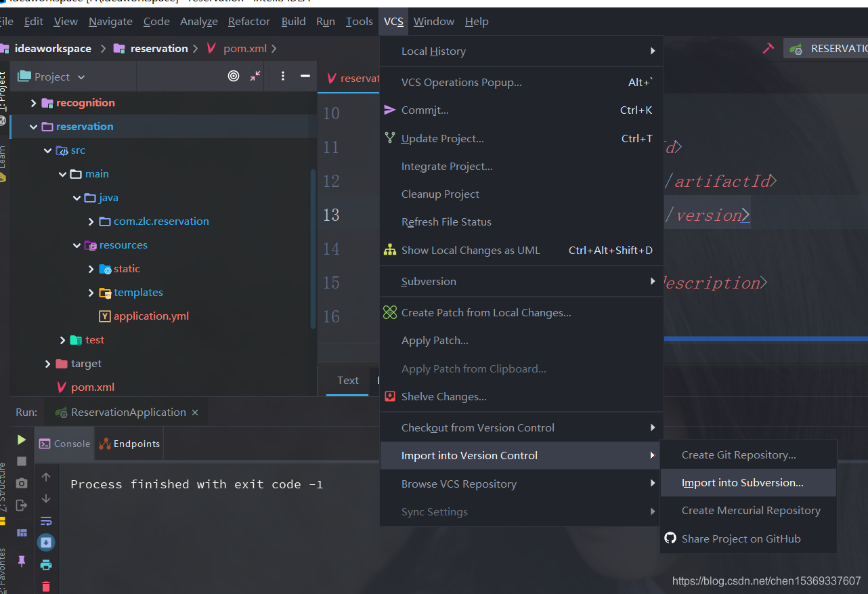This screenshot has height=594, width=868.
Task: Click the Update Project branch icon
Action: pyautogui.click(x=390, y=138)
